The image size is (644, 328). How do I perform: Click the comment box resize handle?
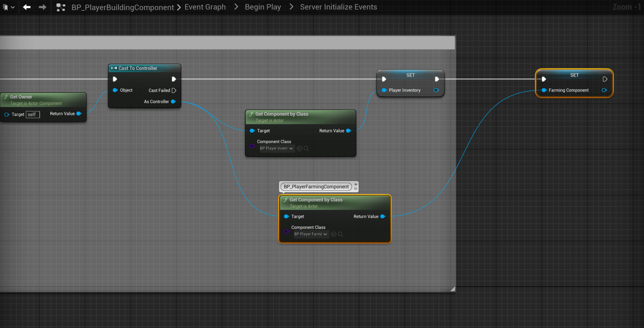pyautogui.click(x=453, y=289)
